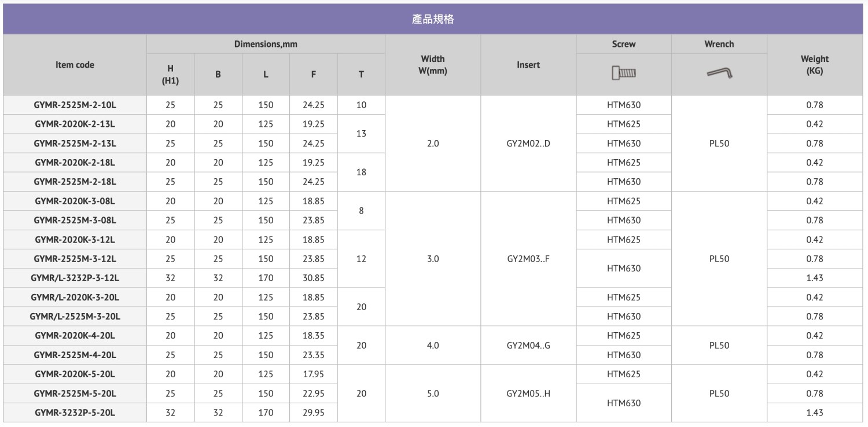This screenshot has height=427, width=868.
Task: Select item GYMR-2020K-4-20L
Action: 75,336
